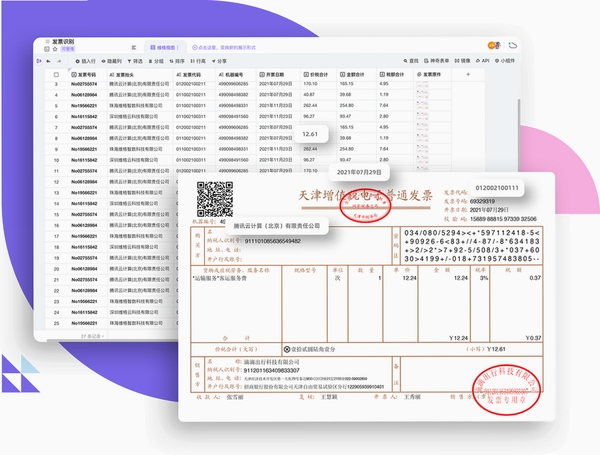
Task: Open the 筛选 filter tool
Action: [x=135, y=61]
